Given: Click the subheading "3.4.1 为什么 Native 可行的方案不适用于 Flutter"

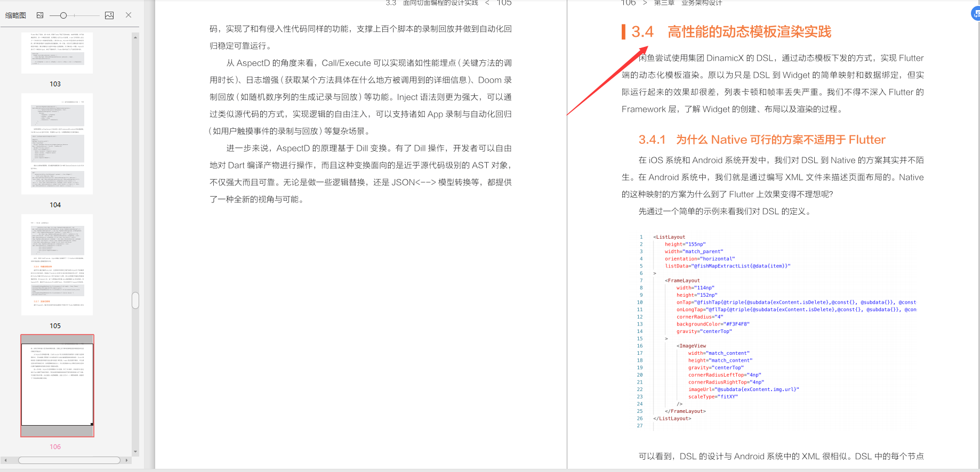Looking at the screenshot, I should tap(762, 140).
